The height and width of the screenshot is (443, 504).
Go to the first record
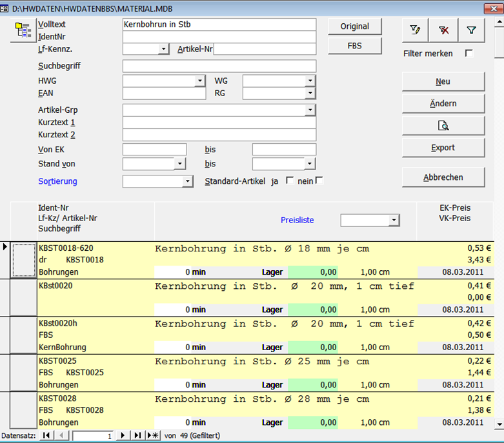(x=46, y=436)
